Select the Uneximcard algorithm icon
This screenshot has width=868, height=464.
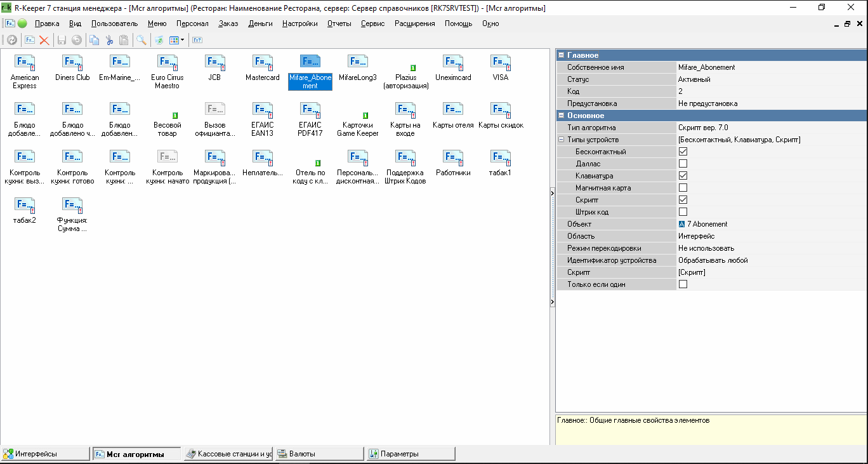(453, 62)
